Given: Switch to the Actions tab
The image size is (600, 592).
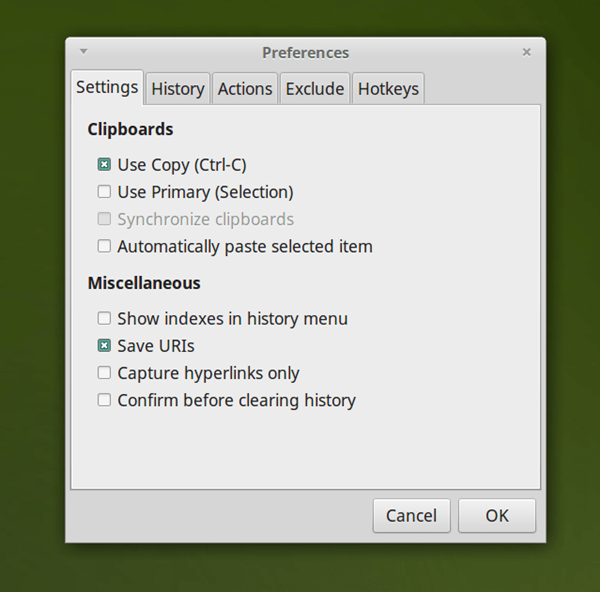Looking at the screenshot, I should pyautogui.click(x=245, y=89).
